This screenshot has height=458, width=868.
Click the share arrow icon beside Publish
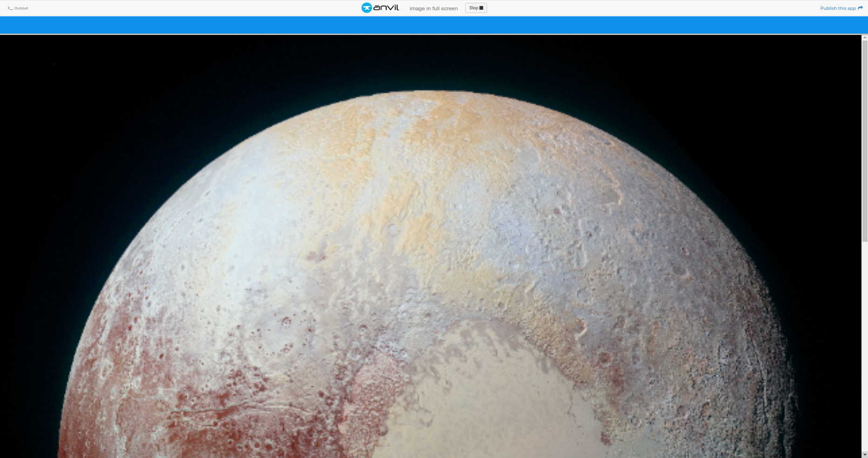(x=860, y=8)
